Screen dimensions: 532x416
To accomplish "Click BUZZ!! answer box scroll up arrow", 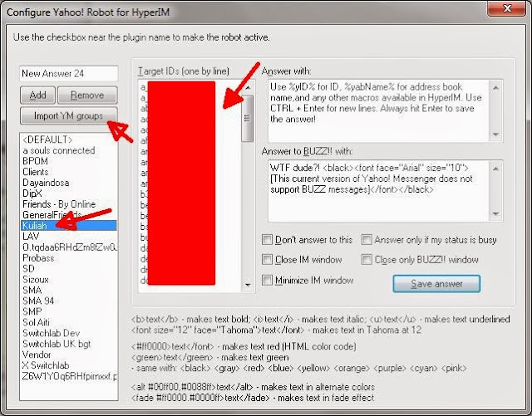I will pyautogui.click(x=495, y=169).
